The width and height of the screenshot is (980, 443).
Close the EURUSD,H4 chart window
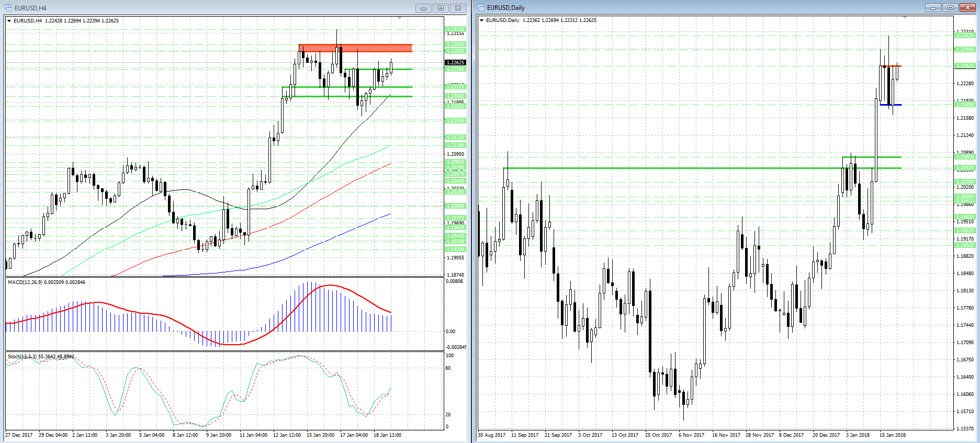tap(458, 8)
